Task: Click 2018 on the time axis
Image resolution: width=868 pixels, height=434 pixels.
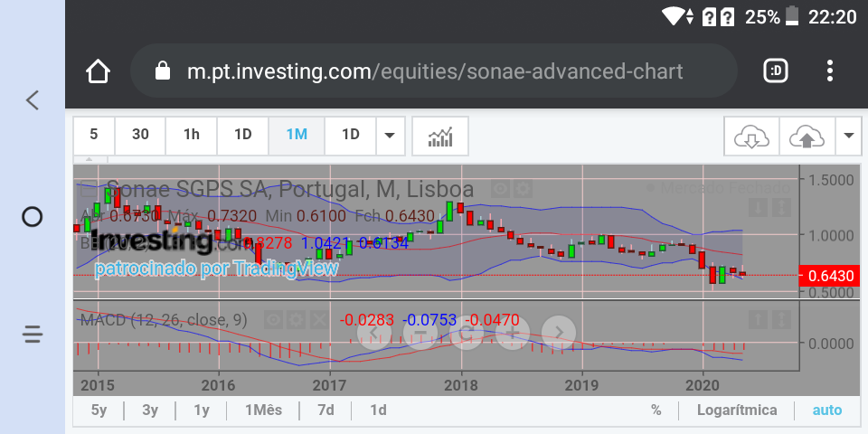Action: tap(461, 385)
